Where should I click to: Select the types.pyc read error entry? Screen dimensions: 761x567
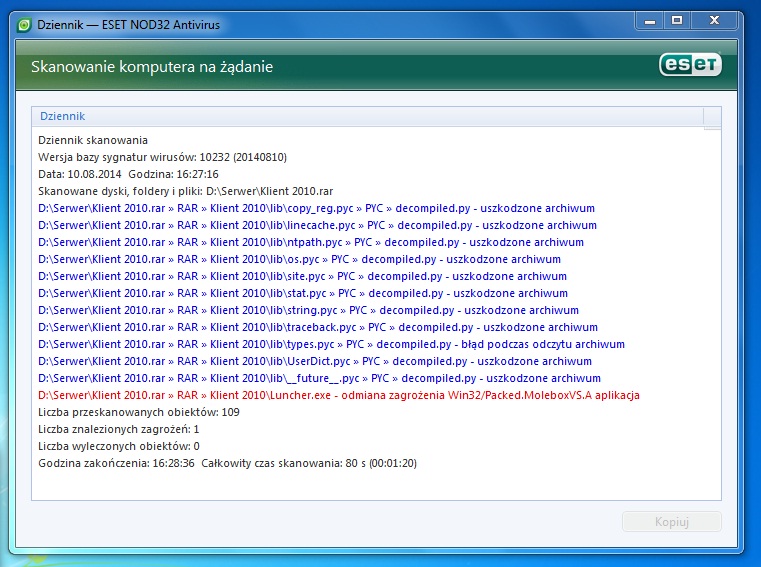[x=331, y=344]
